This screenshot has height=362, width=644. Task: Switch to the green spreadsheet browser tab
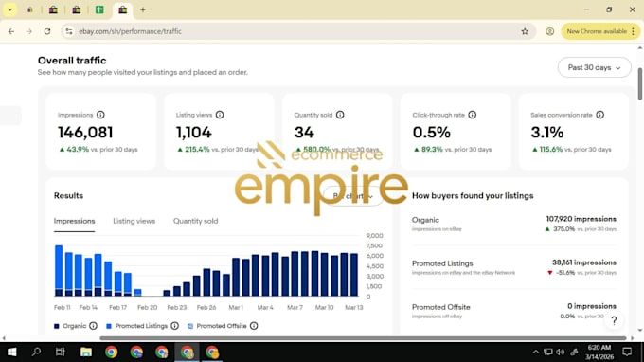click(x=99, y=9)
